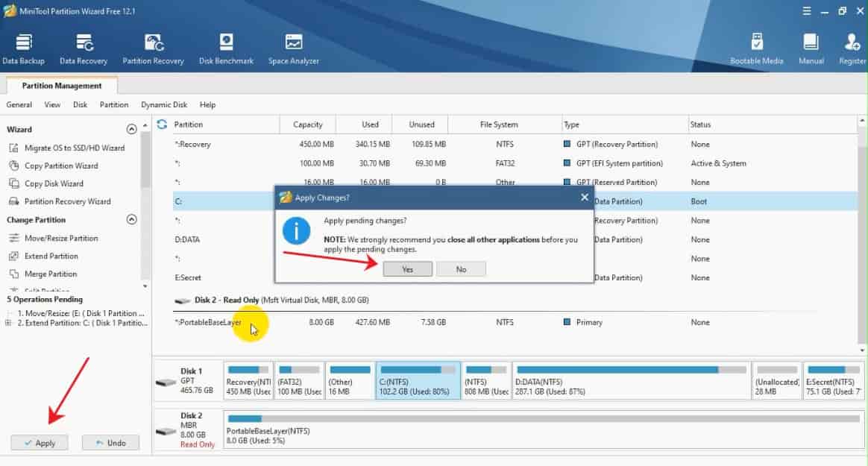
Task: Open the Space Analyzer tool
Action: coord(293,48)
